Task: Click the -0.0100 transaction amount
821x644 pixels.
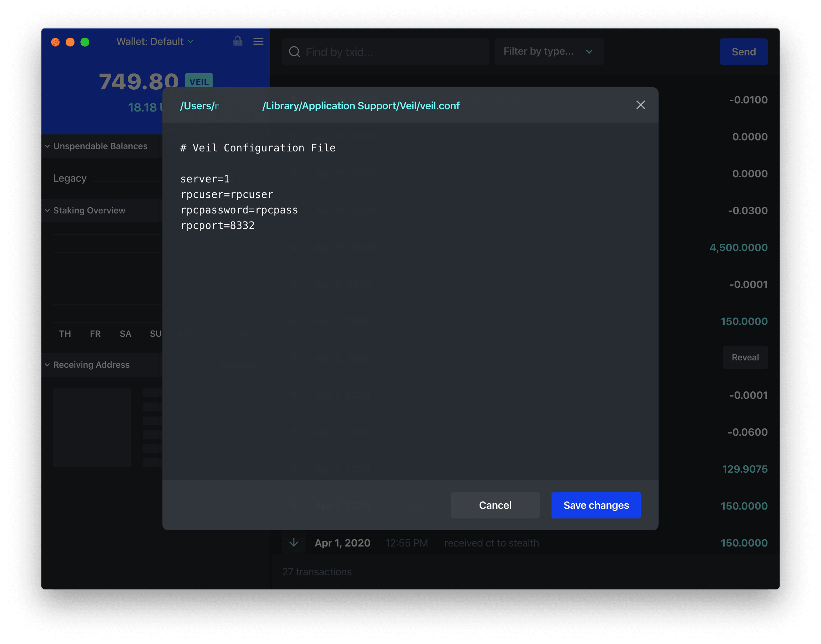Action: tap(748, 100)
